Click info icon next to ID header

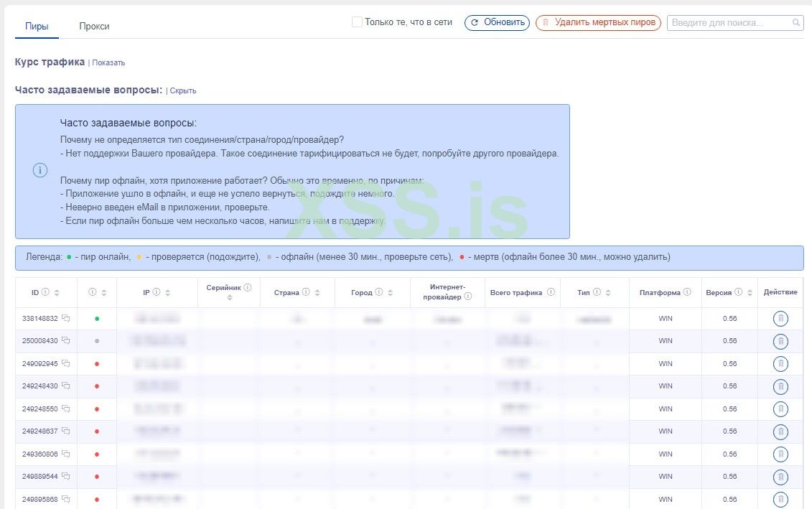[x=45, y=292]
